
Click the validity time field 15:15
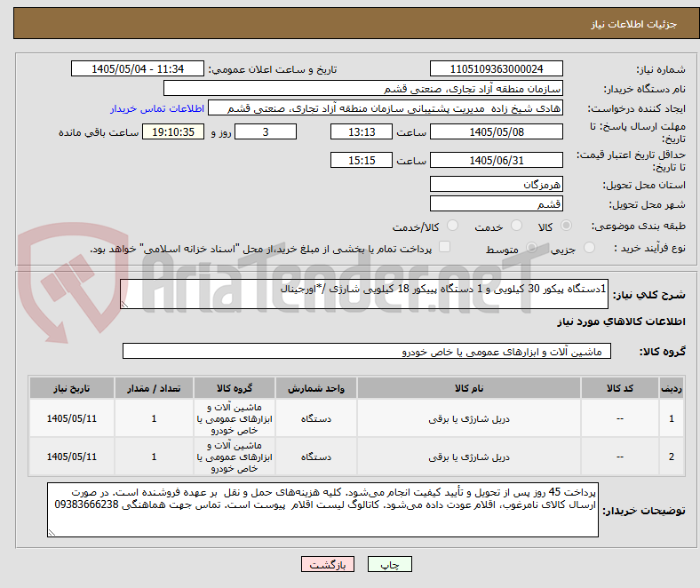click(362, 160)
